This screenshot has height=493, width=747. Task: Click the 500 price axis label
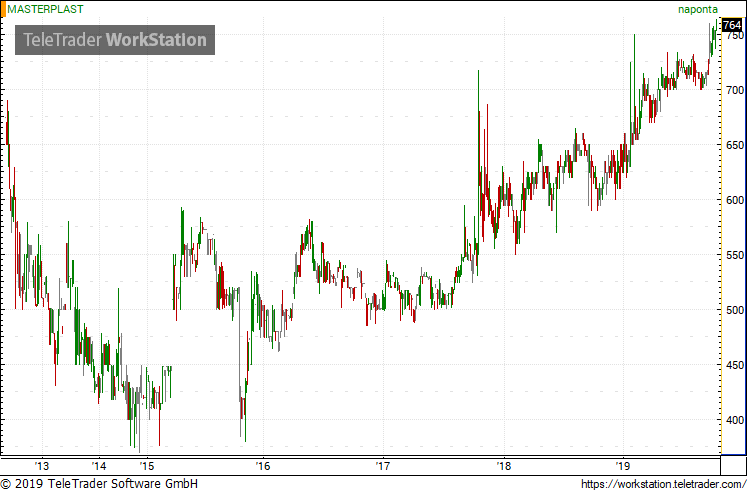(735, 310)
